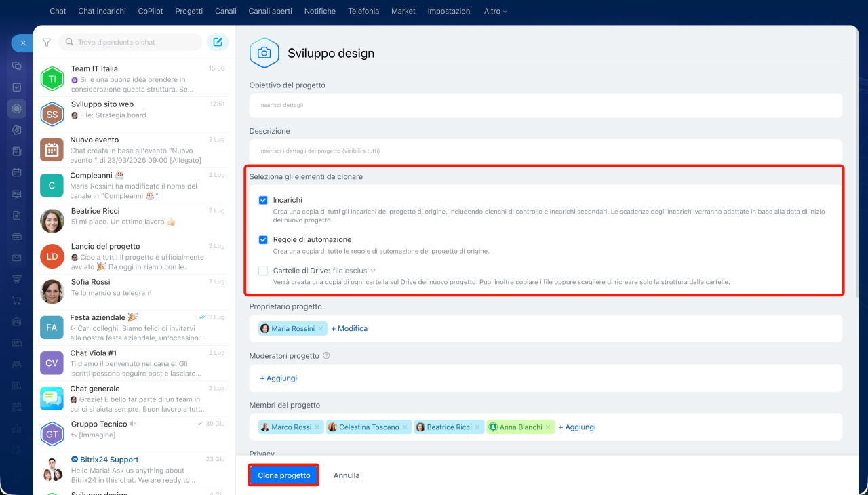Uncheck the Incarichi checkbox

click(263, 201)
